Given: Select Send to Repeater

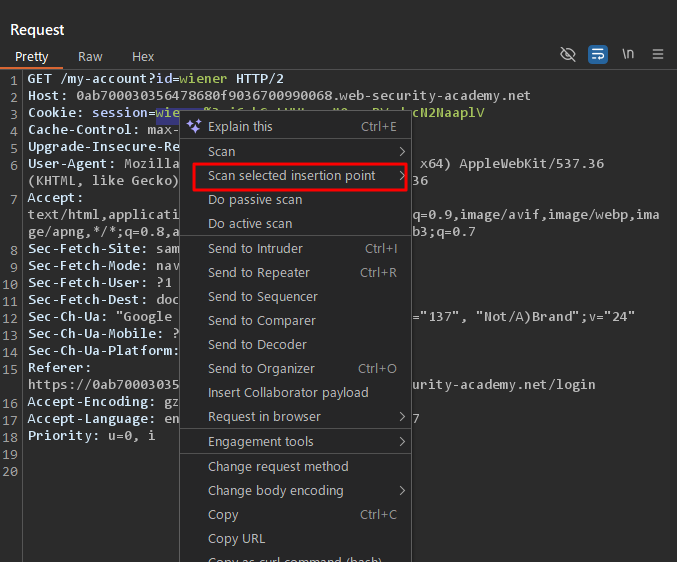Looking at the screenshot, I should pos(295,272).
